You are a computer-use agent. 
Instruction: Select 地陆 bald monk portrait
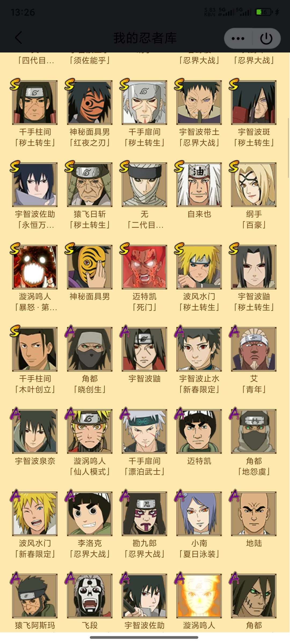[254, 514]
